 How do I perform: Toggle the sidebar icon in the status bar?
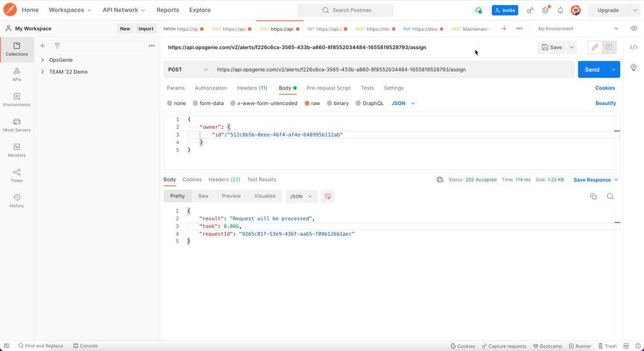[x=6, y=346]
